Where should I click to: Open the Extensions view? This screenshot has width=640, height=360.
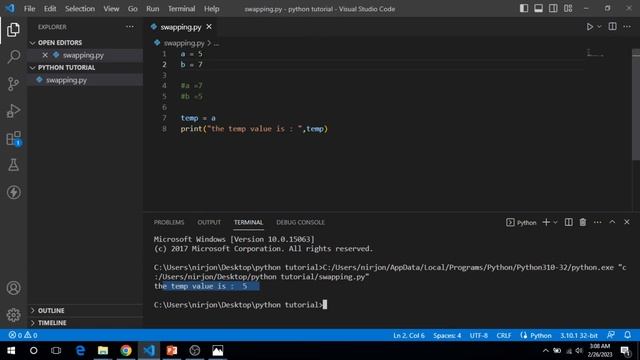(x=13, y=138)
